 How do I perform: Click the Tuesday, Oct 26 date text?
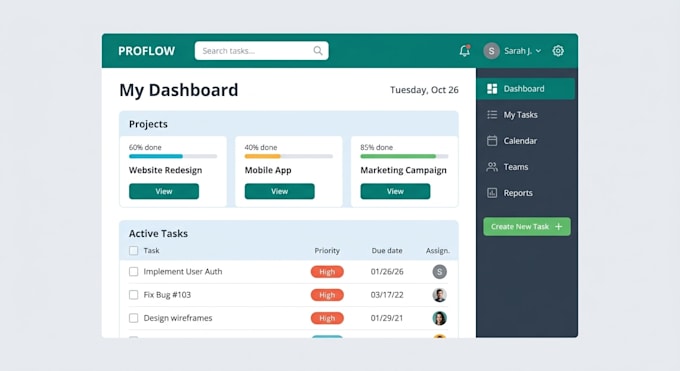coord(424,90)
